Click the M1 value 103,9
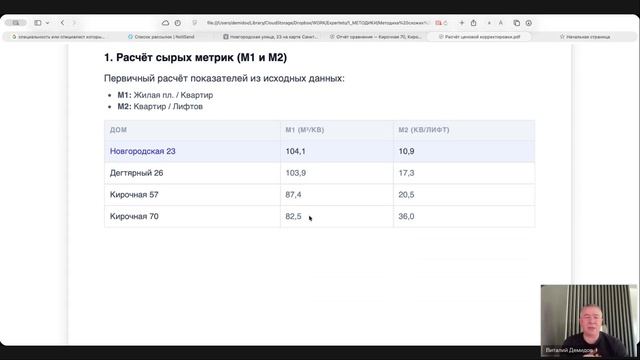 click(x=296, y=173)
